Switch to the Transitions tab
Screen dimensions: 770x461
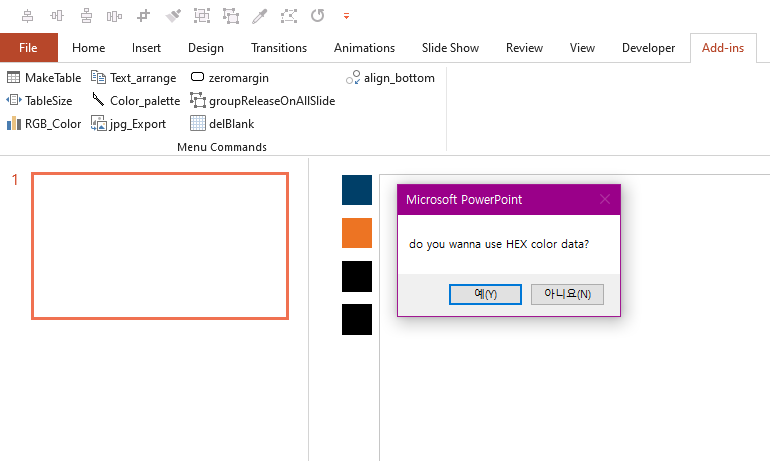[x=279, y=48]
